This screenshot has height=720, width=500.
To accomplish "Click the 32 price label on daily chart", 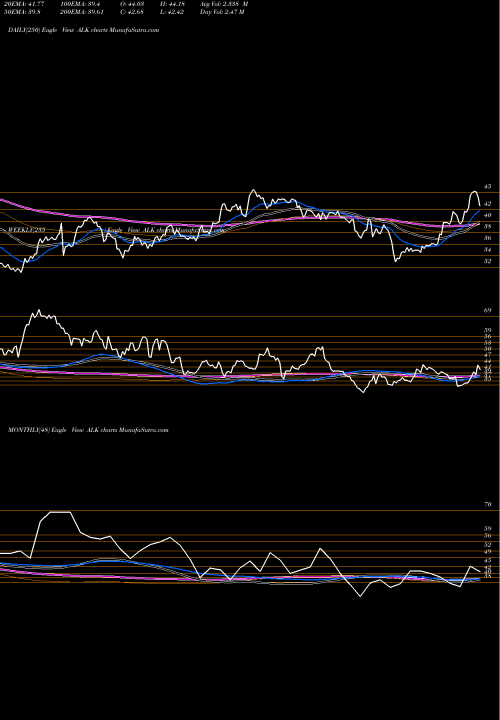I will pyautogui.click(x=488, y=261).
